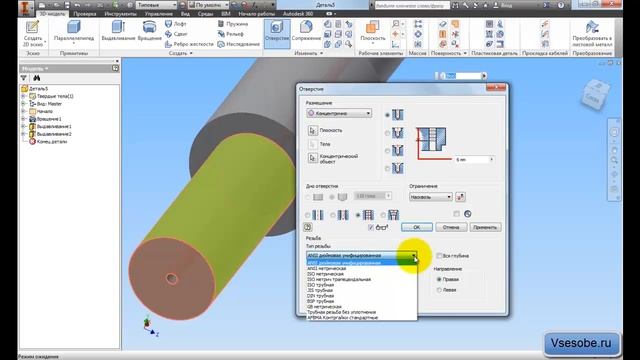The height and width of the screenshot is (360, 640).
Task: Click the browser panel help icon
Action: click(115, 69)
